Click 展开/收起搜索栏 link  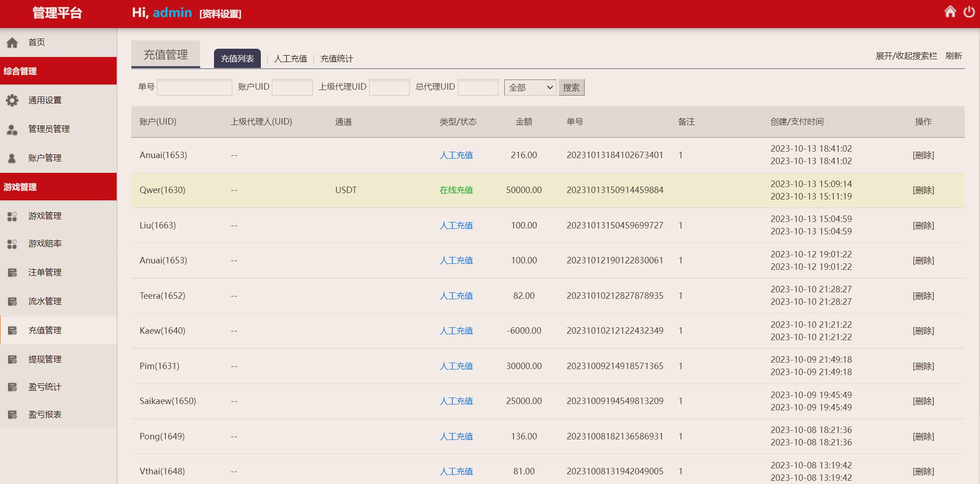[x=907, y=56]
